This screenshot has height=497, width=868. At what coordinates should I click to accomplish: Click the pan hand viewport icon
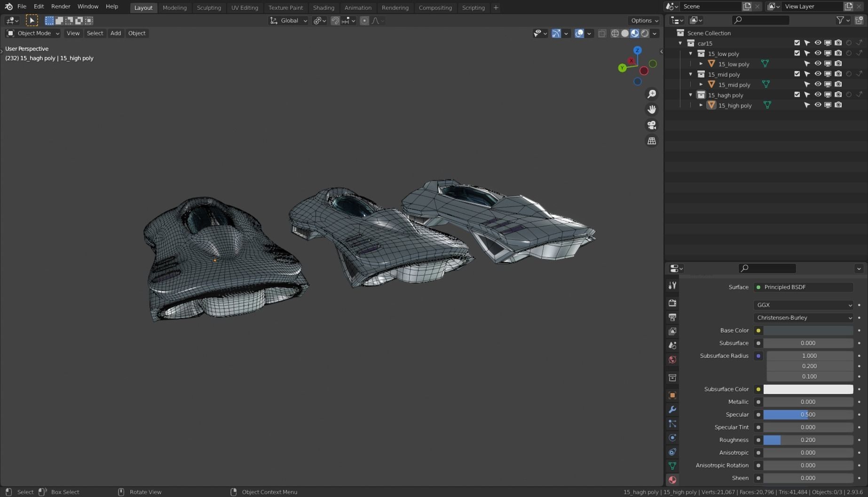(652, 110)
